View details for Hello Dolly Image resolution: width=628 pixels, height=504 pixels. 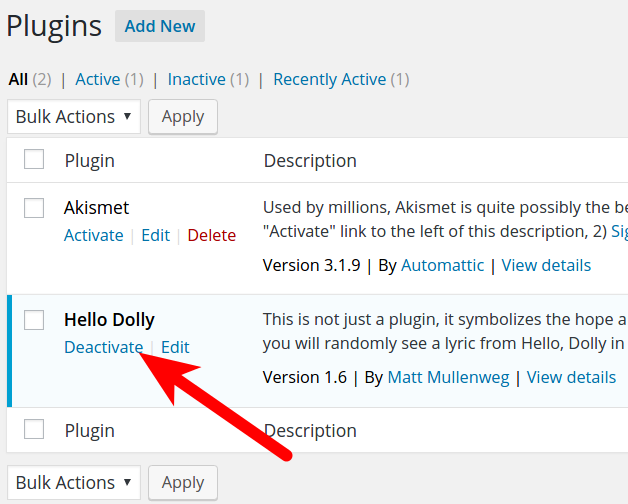click(x=571, y=378)
